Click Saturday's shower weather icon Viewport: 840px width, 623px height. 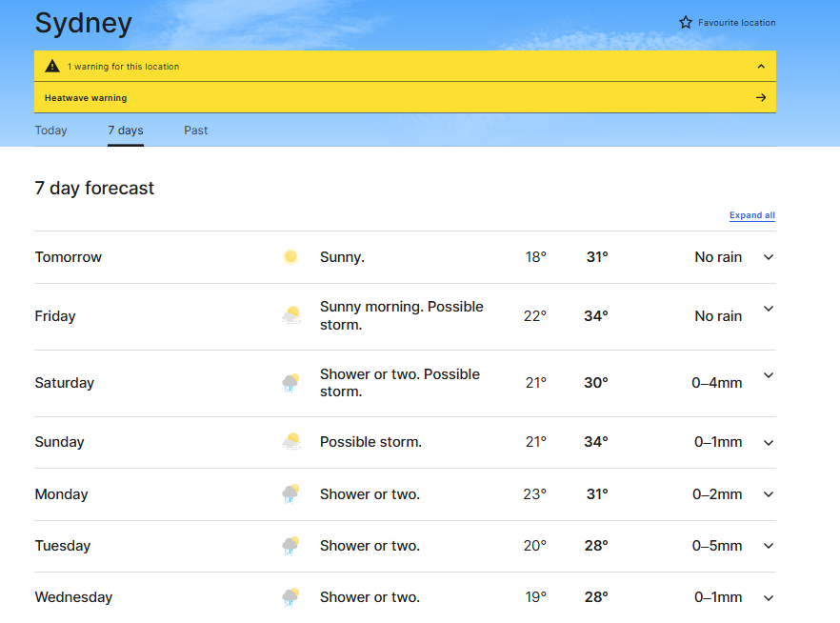[x=291, y=383]
